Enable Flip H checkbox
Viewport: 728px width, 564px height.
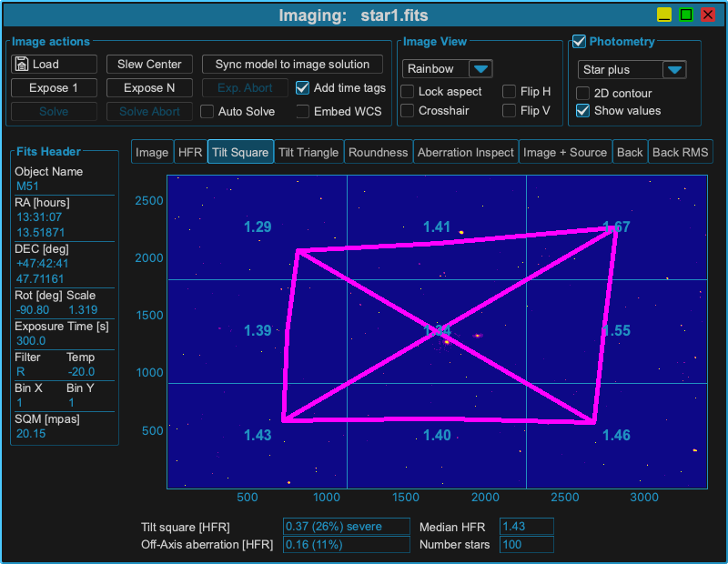click(x=509, y=92)
